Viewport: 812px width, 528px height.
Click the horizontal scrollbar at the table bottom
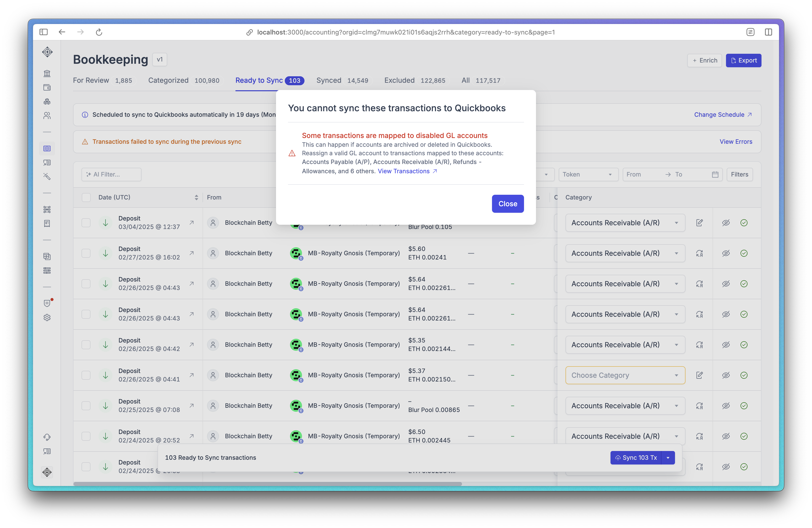(267, 484)
